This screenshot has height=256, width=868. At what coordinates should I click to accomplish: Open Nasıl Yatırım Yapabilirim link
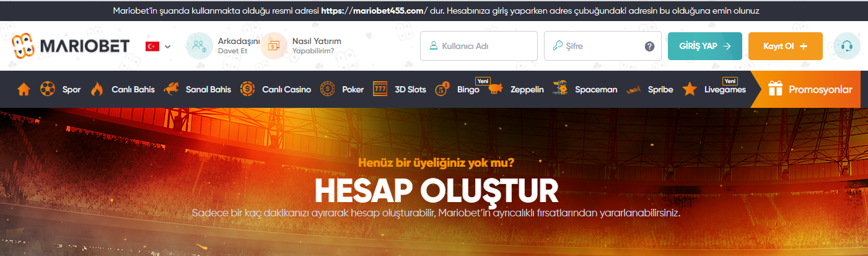317,46
